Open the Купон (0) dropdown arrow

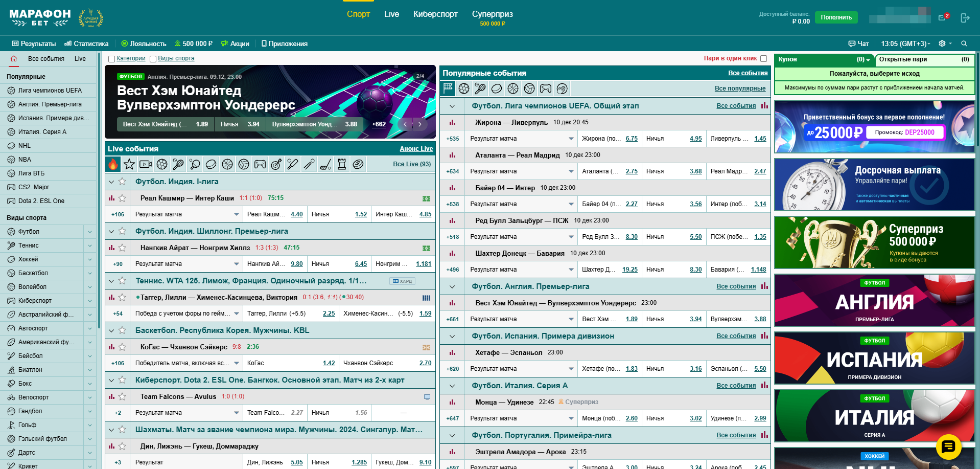click(868, 60)
